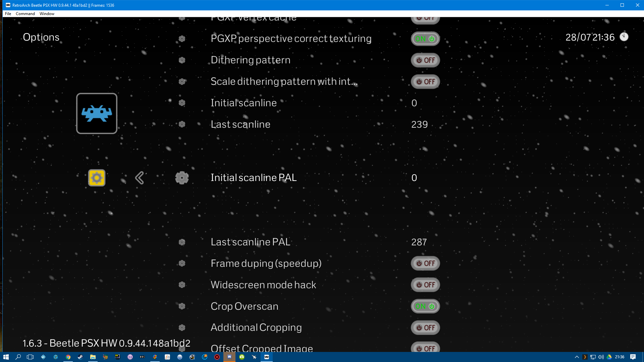Click the Dithering pattern label
The image size is (644, 362).
click(x=251, y=60)
